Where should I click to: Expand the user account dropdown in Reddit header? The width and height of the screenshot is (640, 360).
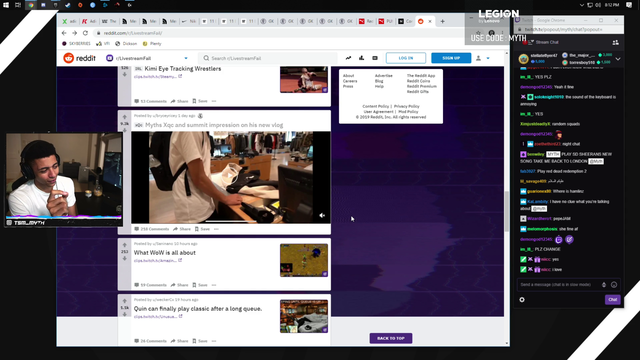[488, 58]
